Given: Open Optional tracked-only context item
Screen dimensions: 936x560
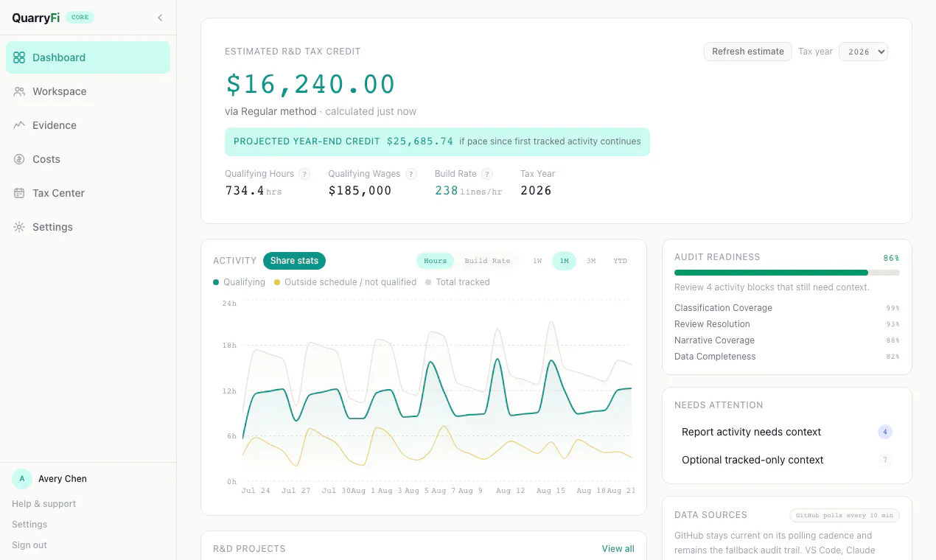Looking at the screenshot, I should point(787,460).
